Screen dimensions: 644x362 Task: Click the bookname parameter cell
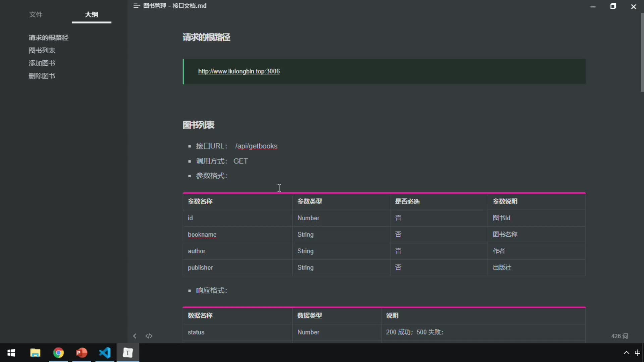click(237, 235)
